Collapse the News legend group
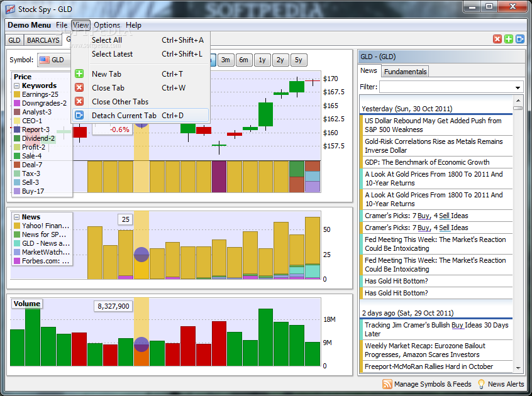The height and width of the screenshot is (396, 532). [x=16, y=217]
